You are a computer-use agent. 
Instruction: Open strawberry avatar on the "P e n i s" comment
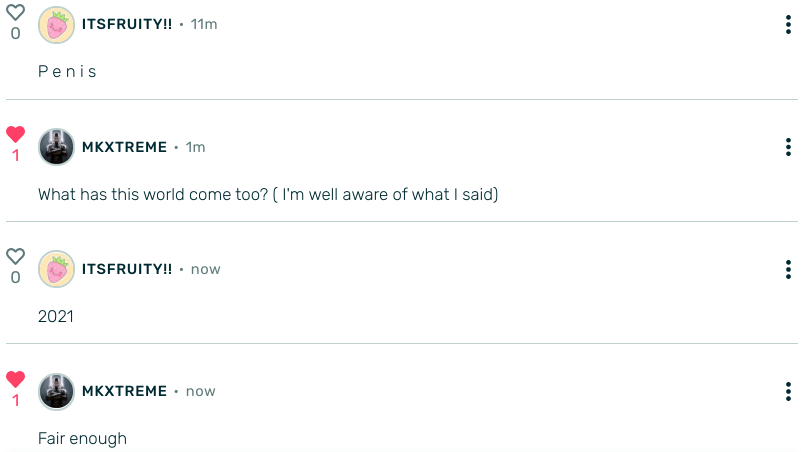tap(56, 25)
